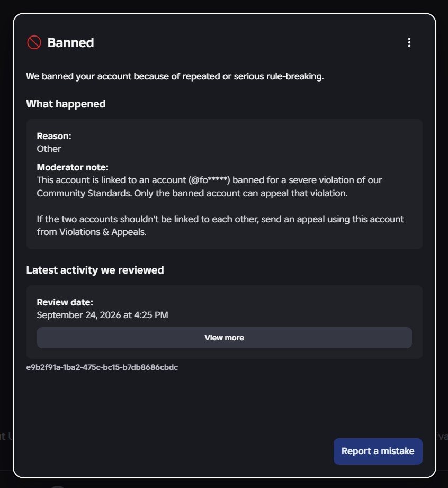Click the 'Reason:' label
Viewport: 448px width, 488px height.
54,136
